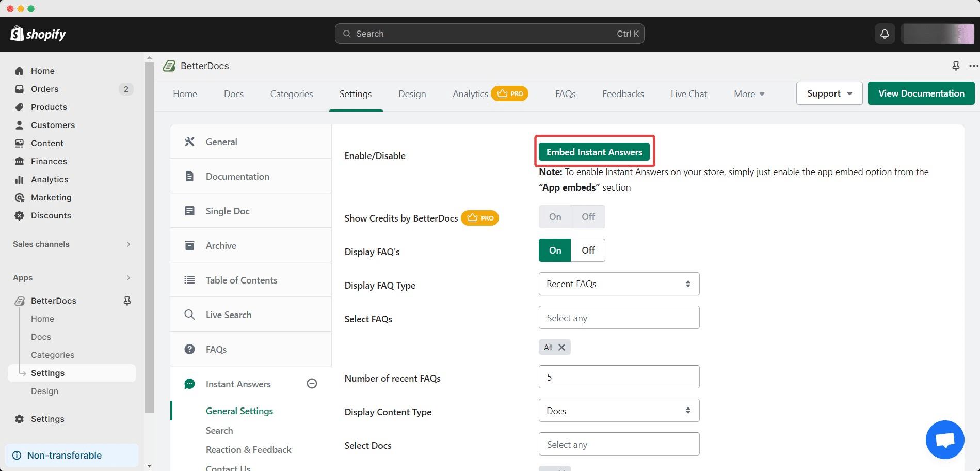Click the Products tag icon
The width and height of the screenshot is (980, 471).
20,107
